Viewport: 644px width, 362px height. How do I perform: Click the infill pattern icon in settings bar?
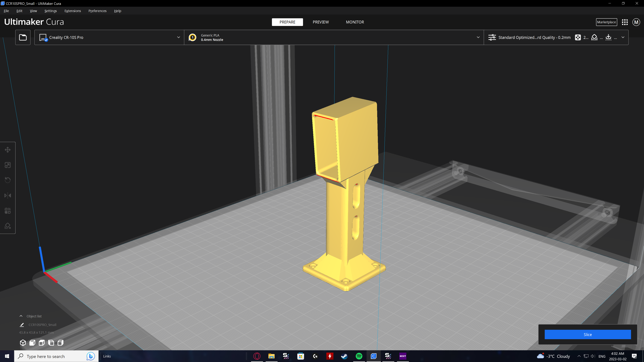(578, 38)
